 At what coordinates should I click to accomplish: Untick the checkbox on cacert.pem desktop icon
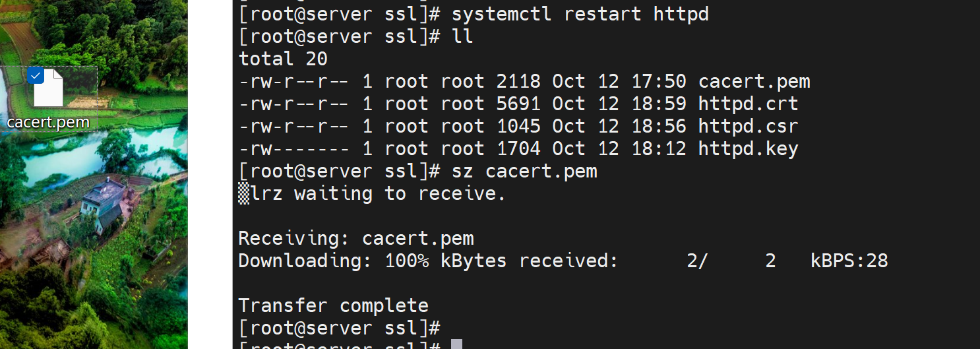click(36, 76)
